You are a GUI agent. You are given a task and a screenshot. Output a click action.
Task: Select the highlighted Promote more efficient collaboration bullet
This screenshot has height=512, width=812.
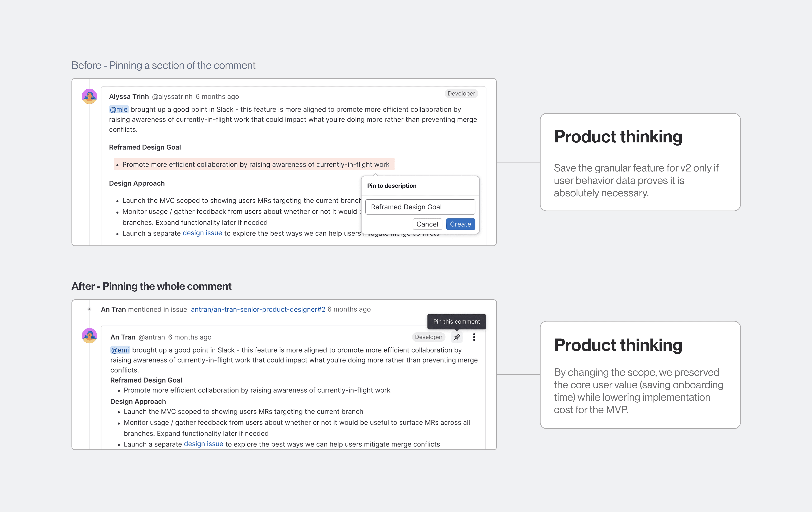pyautogui.click(x=254, y=164)
